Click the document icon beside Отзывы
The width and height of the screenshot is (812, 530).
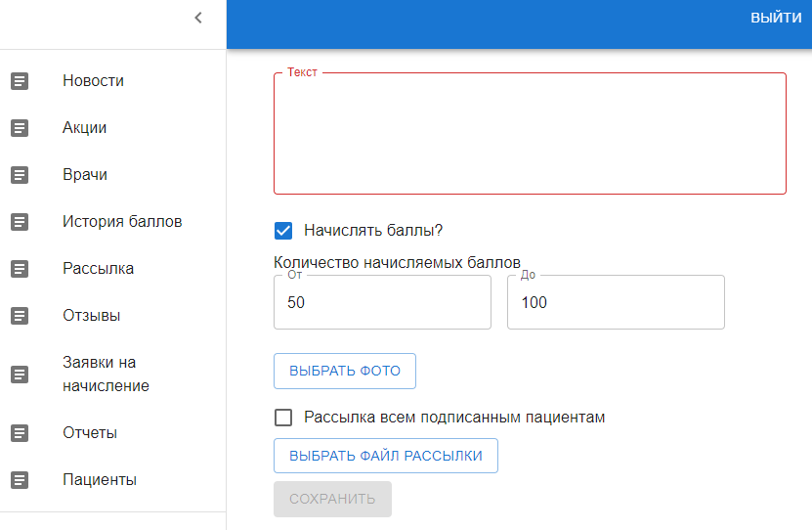pos(20,316)
